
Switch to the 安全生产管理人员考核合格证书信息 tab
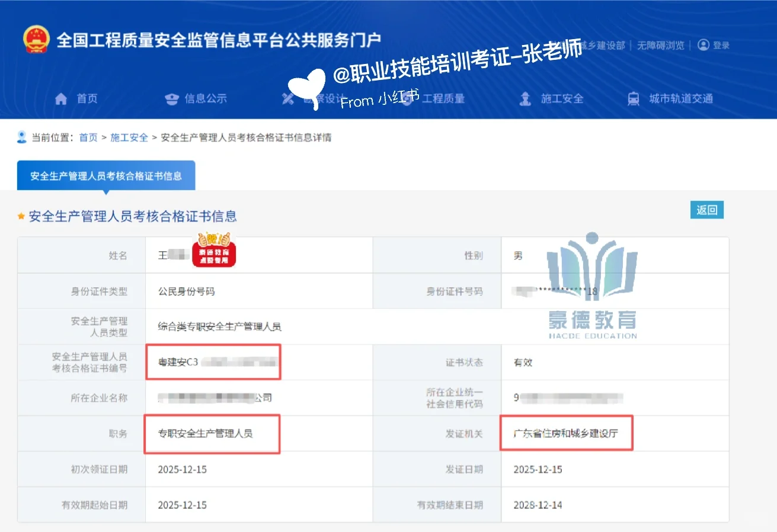tap(105, 175)
